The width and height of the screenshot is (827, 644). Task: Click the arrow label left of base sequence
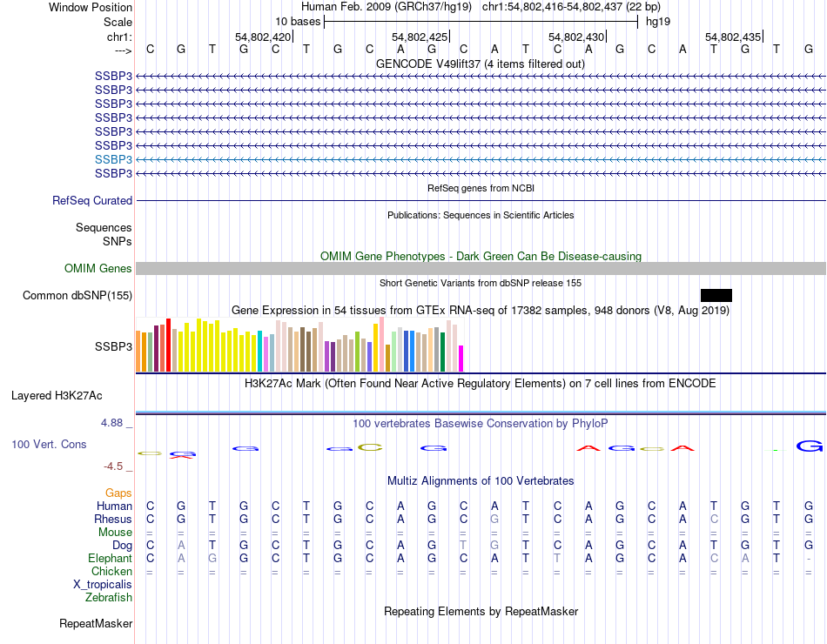[x=123, y=50]
